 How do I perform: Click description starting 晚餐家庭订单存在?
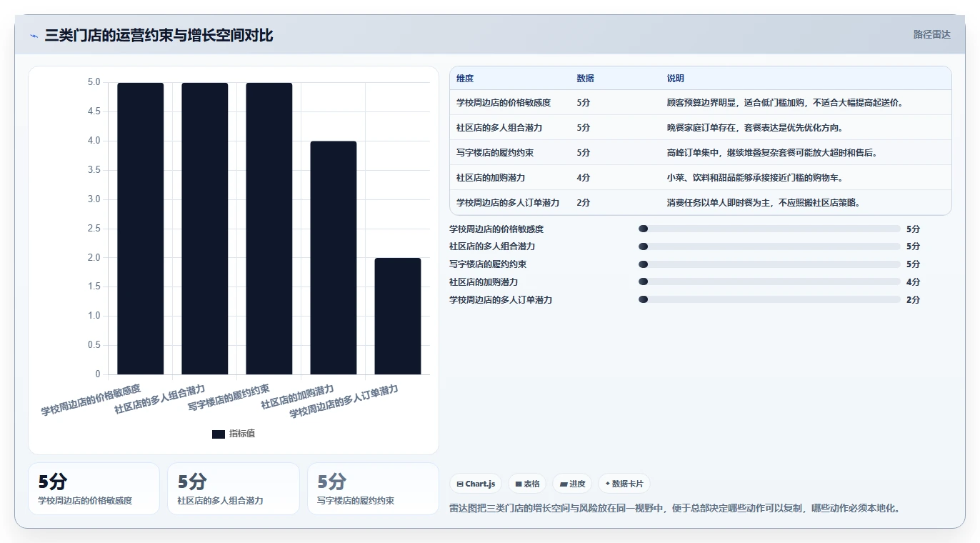click(755, 128)
